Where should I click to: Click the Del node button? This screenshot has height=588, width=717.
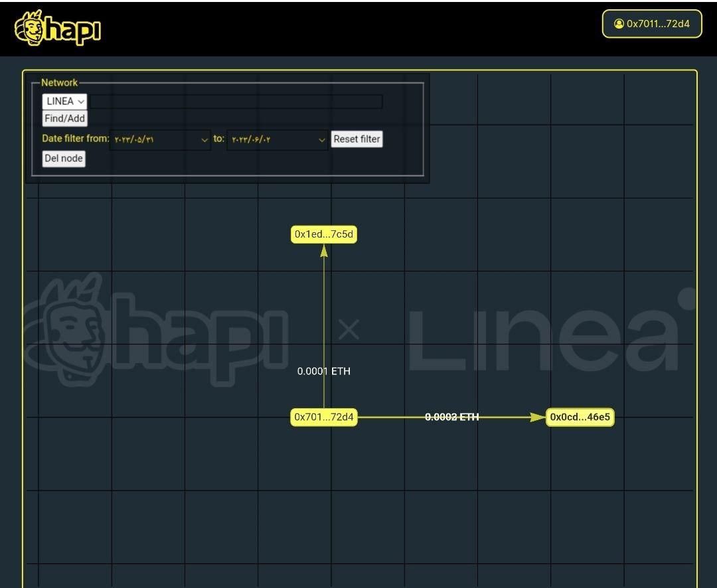[64, 159]
